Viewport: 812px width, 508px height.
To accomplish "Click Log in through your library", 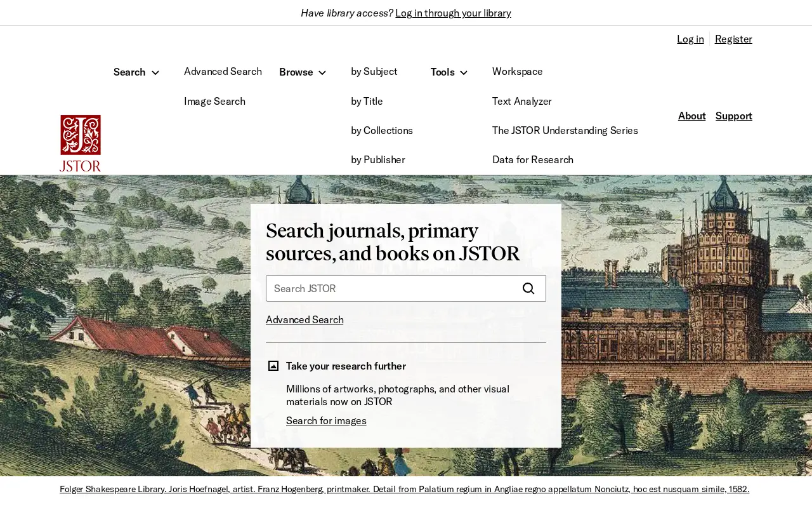I will (453, 13).
